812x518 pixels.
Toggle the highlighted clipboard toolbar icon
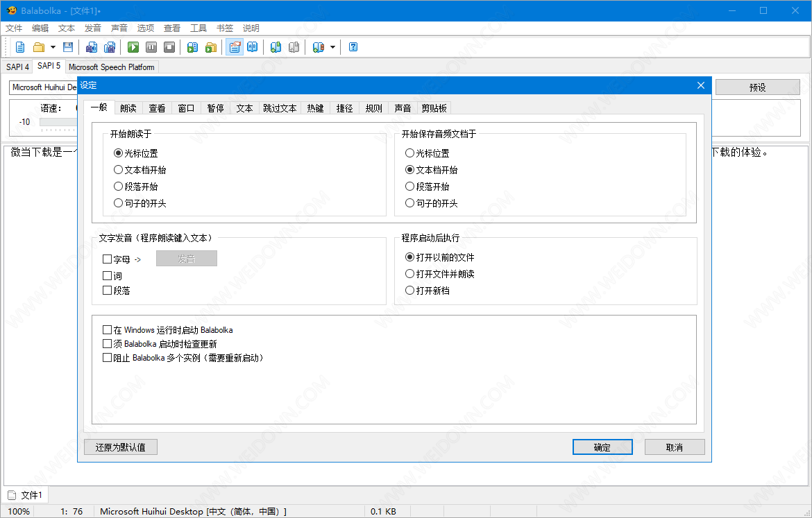tap(235, 48)
